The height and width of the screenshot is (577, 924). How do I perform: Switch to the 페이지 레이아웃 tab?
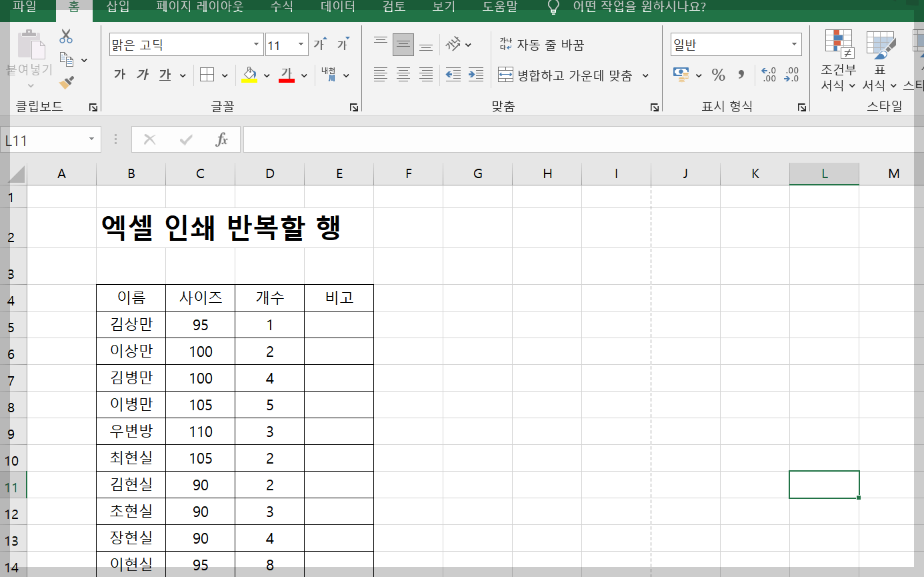pyautogui.click(x=200, y=7)
